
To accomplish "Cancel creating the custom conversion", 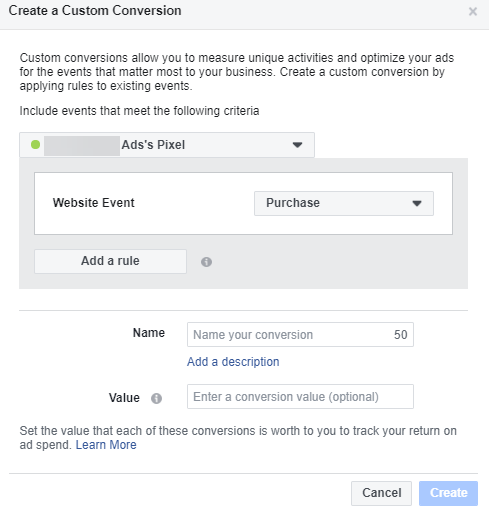I will coord(381,493).
